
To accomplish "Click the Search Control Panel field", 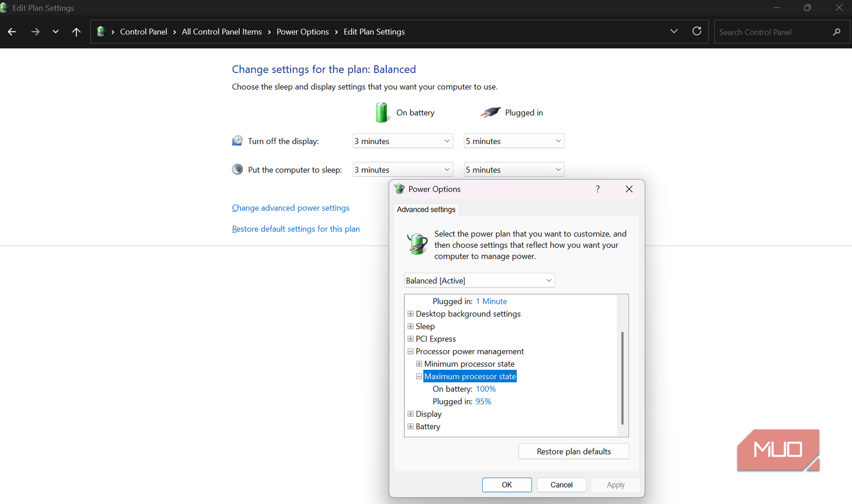I will point(772,32).
